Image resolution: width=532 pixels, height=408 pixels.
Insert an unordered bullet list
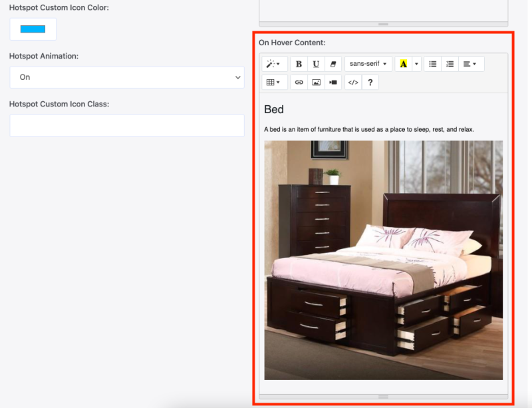433,64
